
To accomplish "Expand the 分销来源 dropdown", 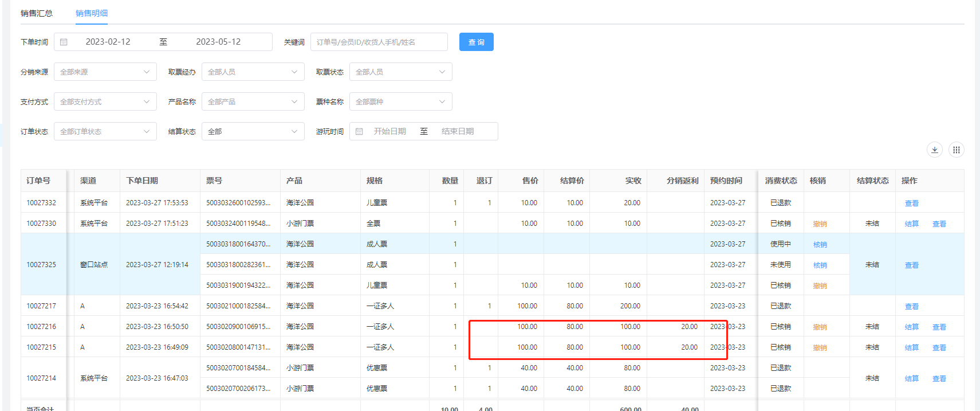I will (105, 72).
